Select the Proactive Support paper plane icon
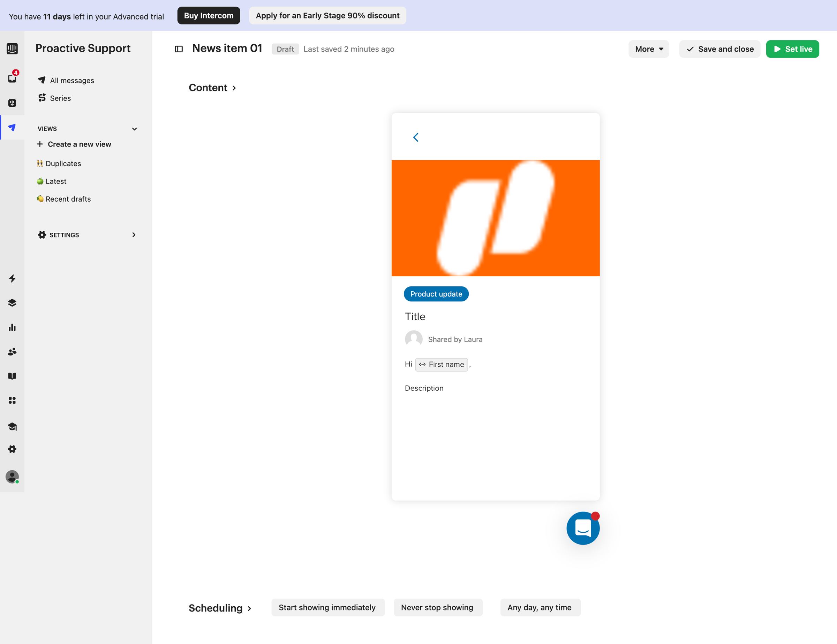837x644 pixels. tap(12, 127)
